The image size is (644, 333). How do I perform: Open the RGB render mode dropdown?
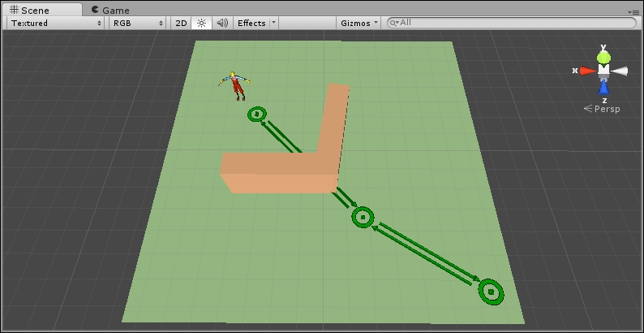(140, 23)
